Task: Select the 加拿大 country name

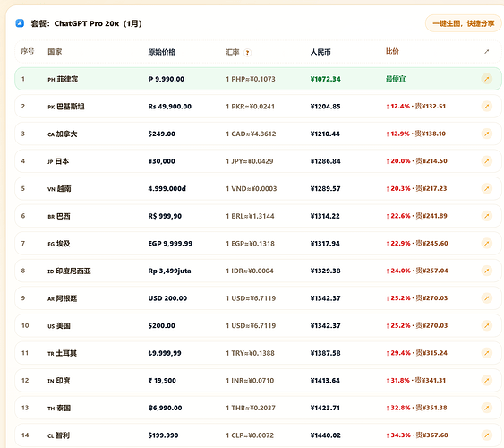Action: pos(67,134)
